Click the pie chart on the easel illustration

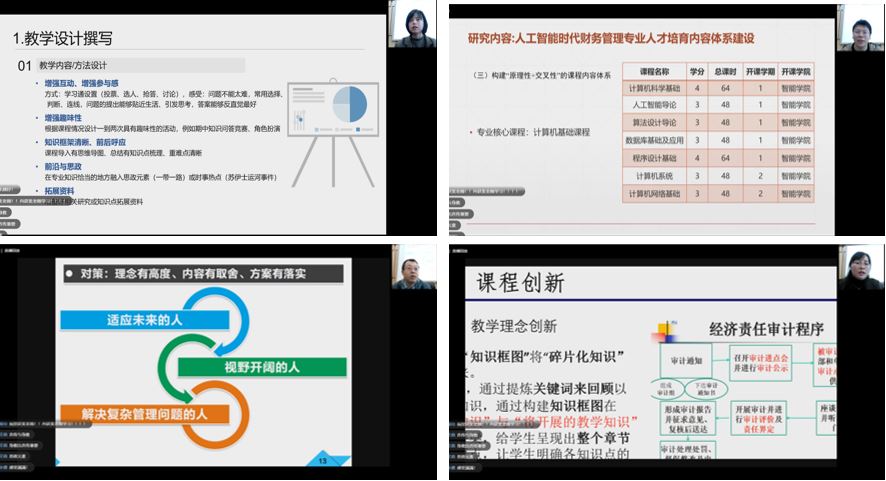tap(350, 105)
